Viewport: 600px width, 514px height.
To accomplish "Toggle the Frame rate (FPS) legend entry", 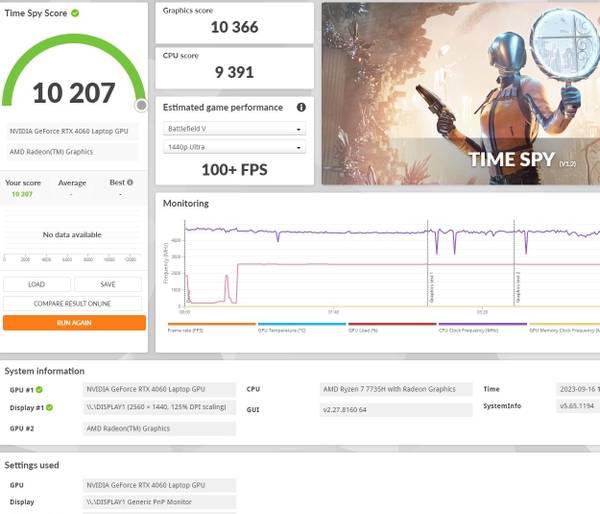I will pos(212,328).
